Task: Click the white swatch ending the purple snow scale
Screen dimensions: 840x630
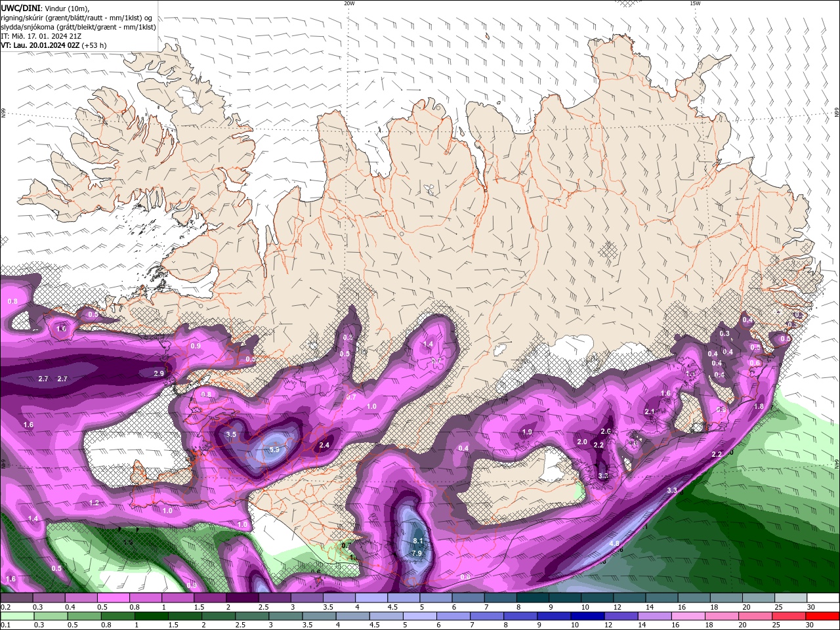Action: pyautogui.click(x=822, y=598)
